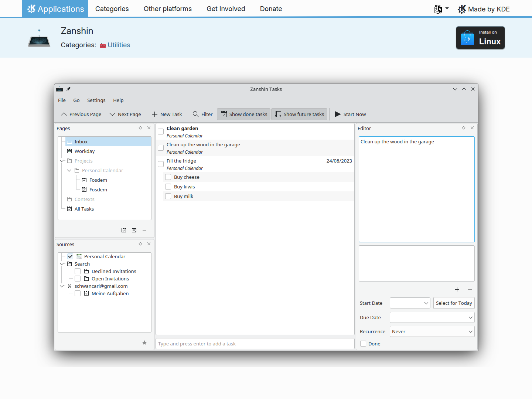Image resolution: width=532 pixels, height=399 pixels.
Task: Open Get Involved in site navigation
Action: pos(226,8)
